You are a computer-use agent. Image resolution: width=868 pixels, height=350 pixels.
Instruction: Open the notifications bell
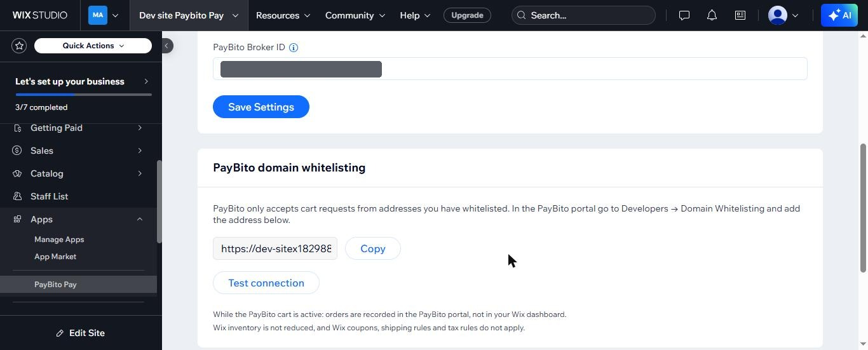[x=712, y=15]
